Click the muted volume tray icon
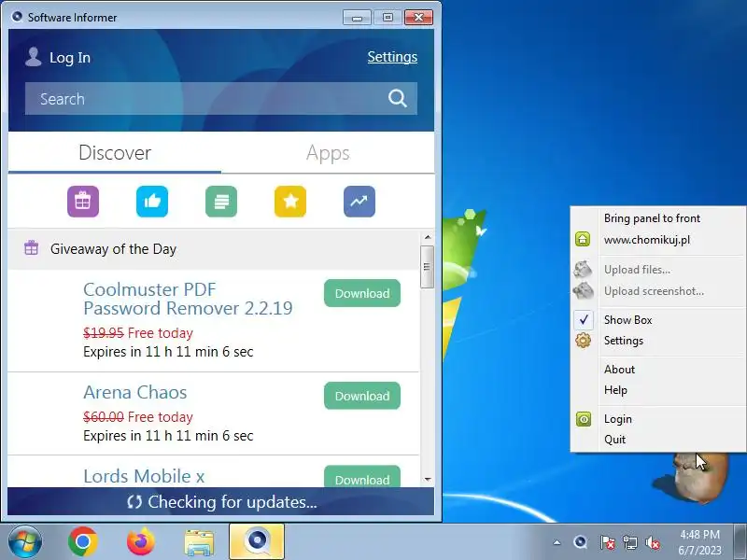Screen dimensions: 747x560 point(652,542)
